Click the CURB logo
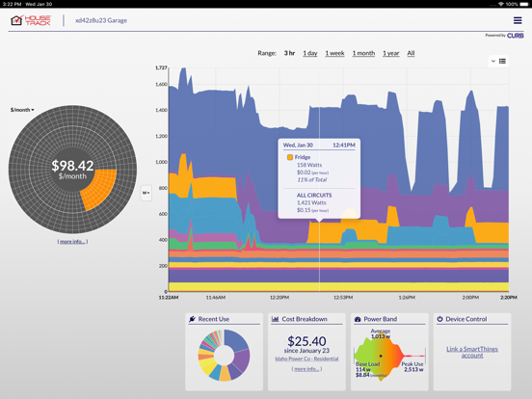Viewport: 532px width, 399px height. click(x=516, y=36)
